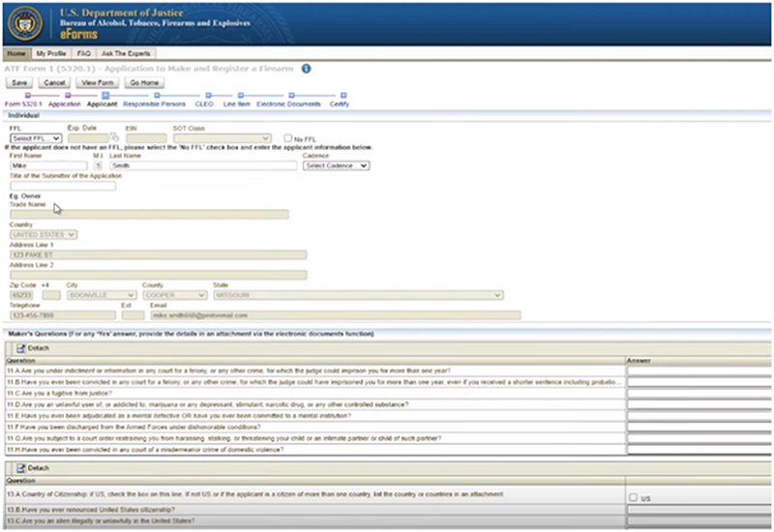Viewport: 774px width, 532px height.
Task: Click the Department of Justice seal logo
Action: (25, 23)
